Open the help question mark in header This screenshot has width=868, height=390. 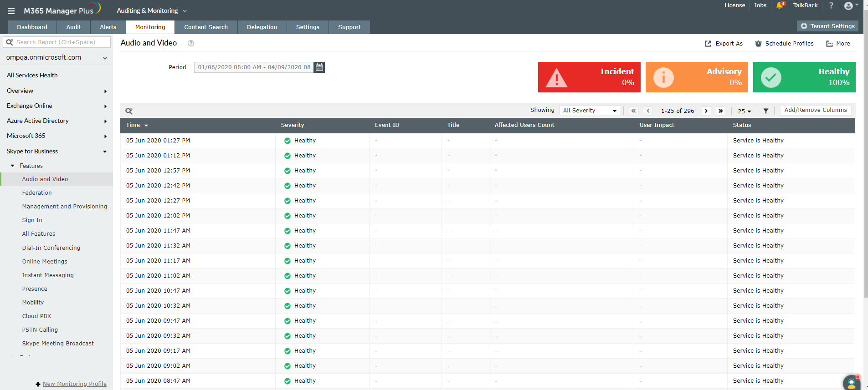pyautogui.click(x=831, y=5)
